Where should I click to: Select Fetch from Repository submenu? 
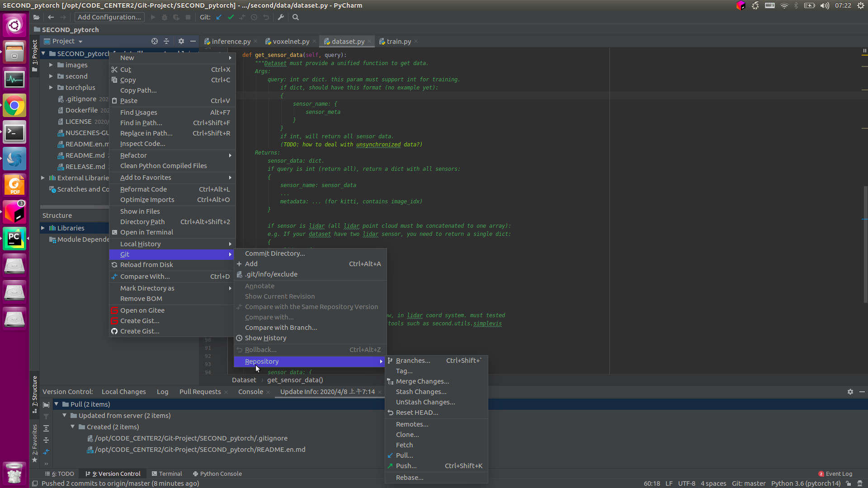(x=436, y=445)
